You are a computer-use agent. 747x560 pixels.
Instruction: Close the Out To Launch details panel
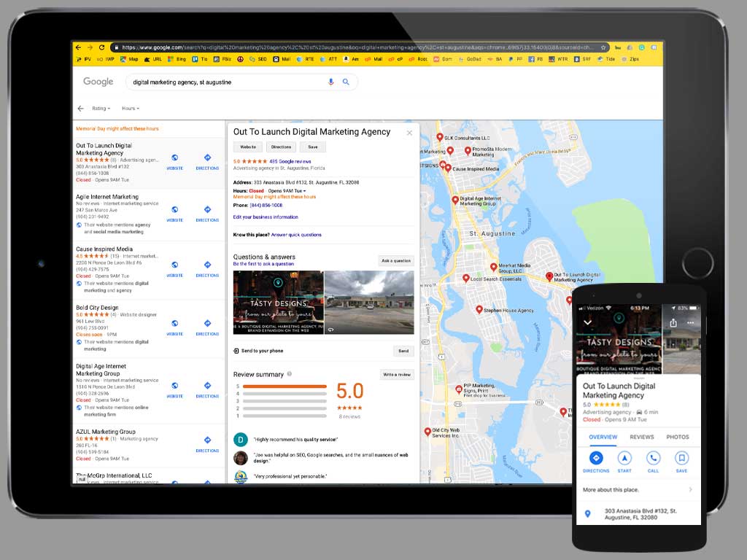pyautogui.click(x=409, y=133)
